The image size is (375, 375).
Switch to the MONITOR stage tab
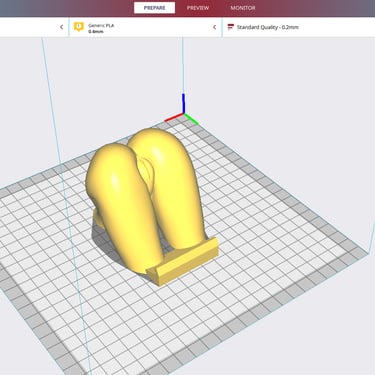point(243,8)
